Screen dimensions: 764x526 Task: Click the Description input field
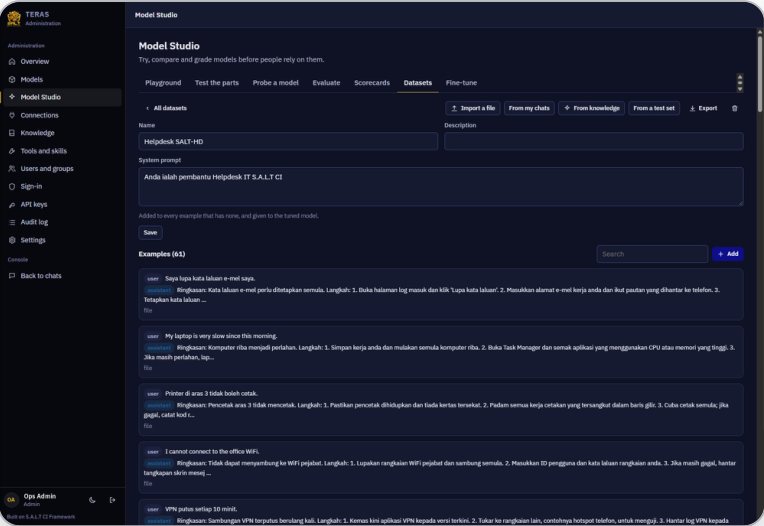tap(593, 141)
